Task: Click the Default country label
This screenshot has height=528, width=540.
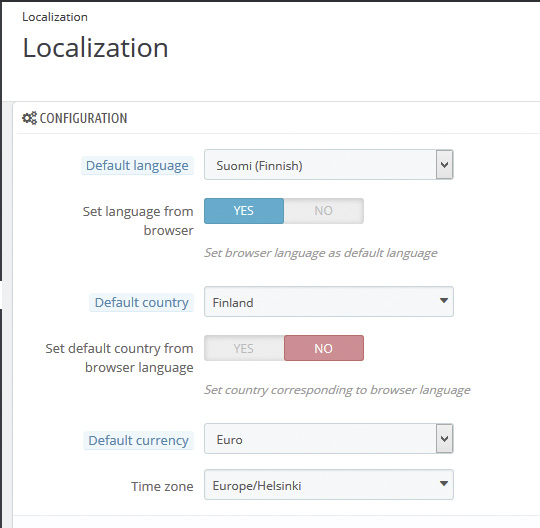Action: 142,303
